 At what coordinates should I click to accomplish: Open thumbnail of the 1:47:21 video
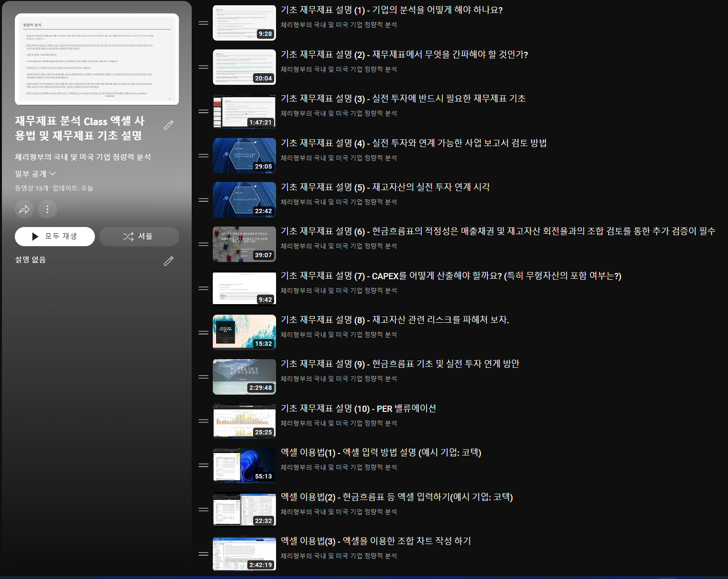(244, 112)
